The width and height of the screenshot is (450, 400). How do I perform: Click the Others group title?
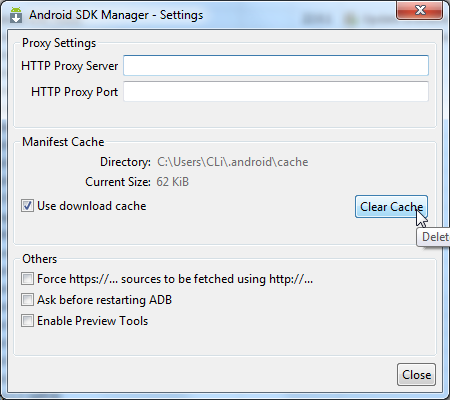click(40, 259)
